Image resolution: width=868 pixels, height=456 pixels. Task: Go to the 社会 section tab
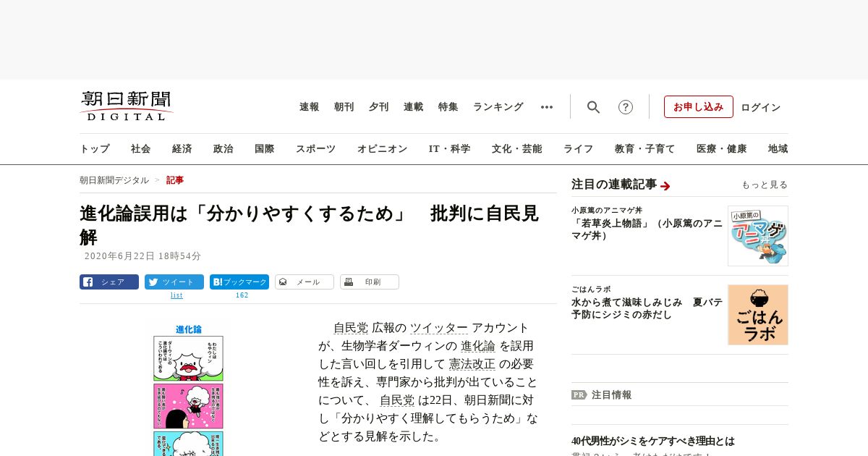(141, 149)
